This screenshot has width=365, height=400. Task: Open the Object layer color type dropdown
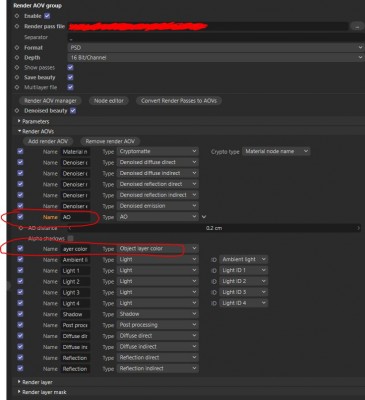[158, 249]
